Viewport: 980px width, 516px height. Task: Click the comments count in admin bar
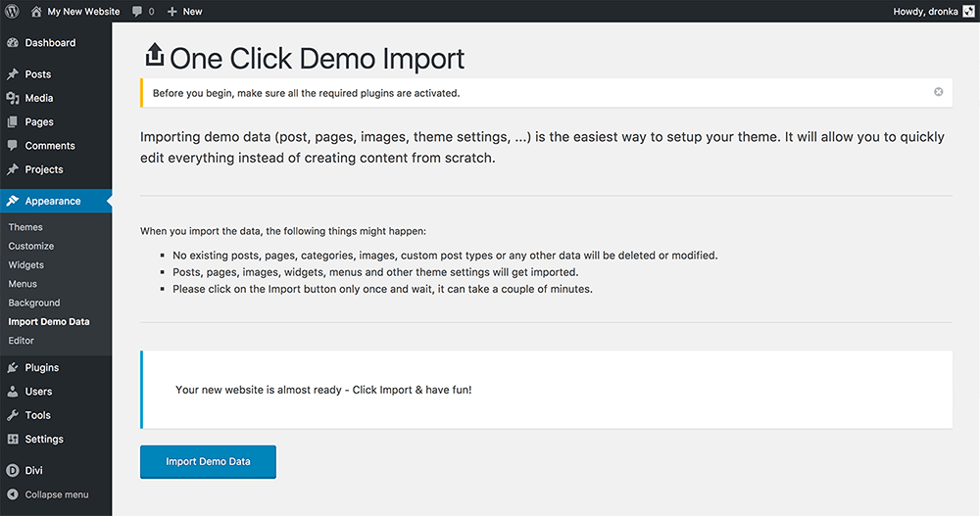[x=144, y=11]
